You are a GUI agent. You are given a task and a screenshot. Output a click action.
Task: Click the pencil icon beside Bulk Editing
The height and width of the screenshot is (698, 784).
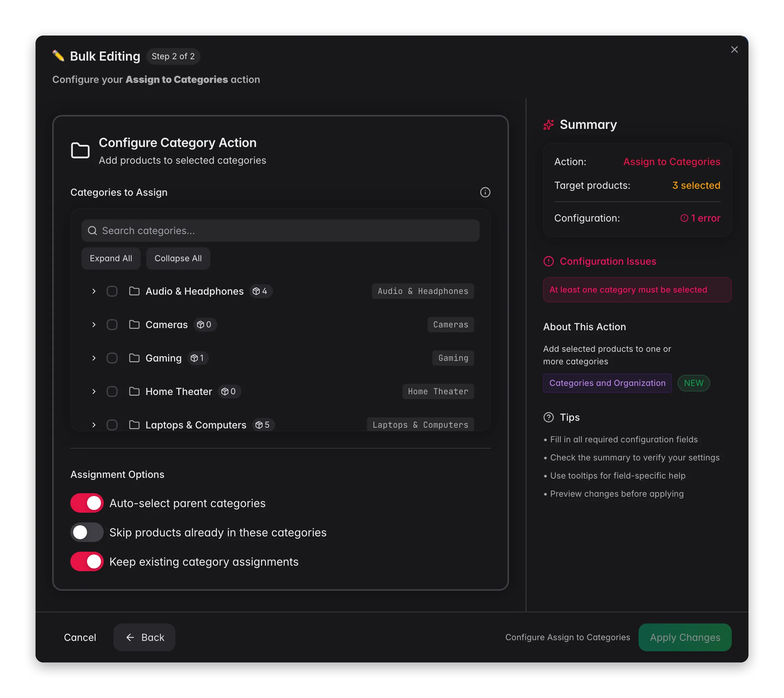[x=58, y=56]
